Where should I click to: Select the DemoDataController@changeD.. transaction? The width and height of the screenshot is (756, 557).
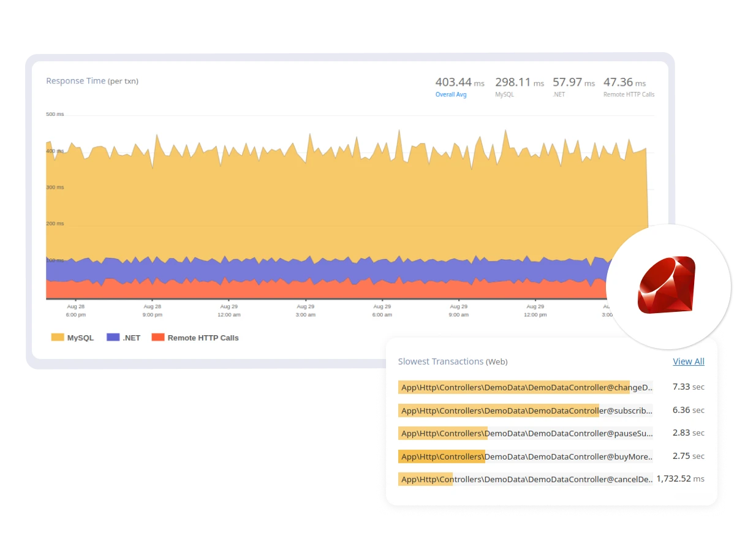(x=526, y=387)
